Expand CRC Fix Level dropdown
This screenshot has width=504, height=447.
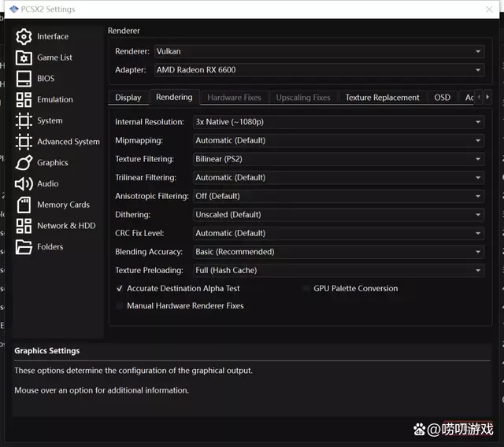pos(339,234)
